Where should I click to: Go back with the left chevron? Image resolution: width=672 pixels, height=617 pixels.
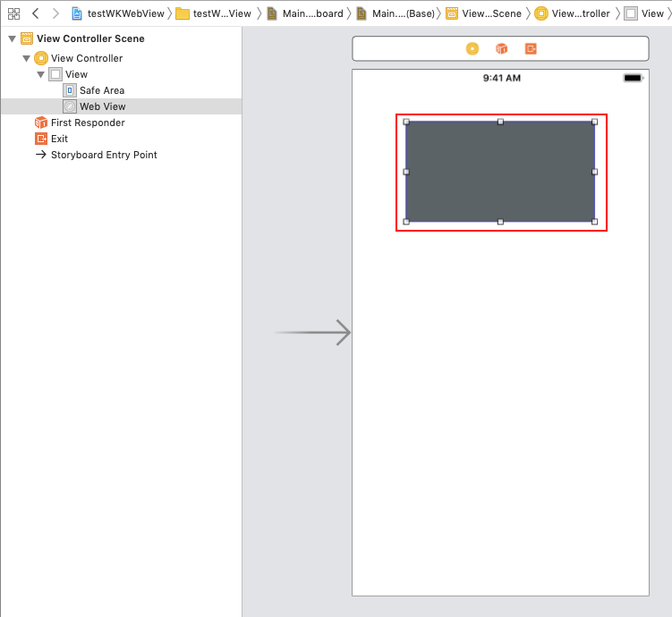(x=36, y=13)
